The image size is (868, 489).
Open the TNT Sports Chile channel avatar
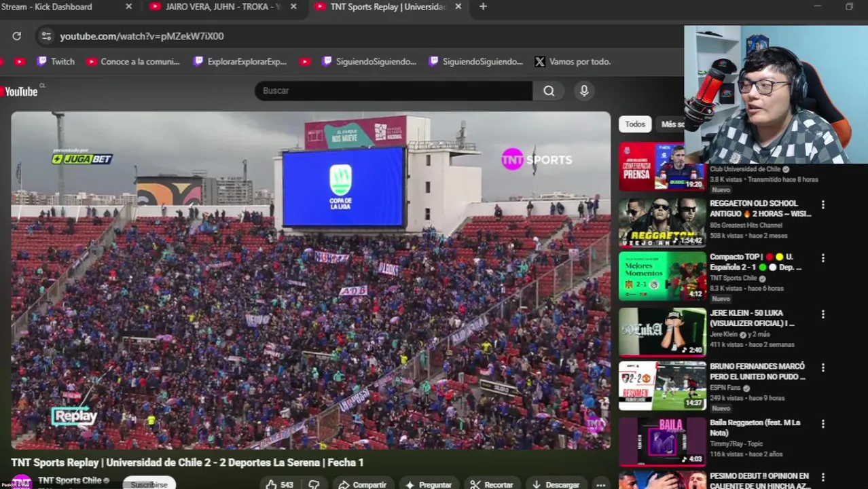(x=21, y=482)
